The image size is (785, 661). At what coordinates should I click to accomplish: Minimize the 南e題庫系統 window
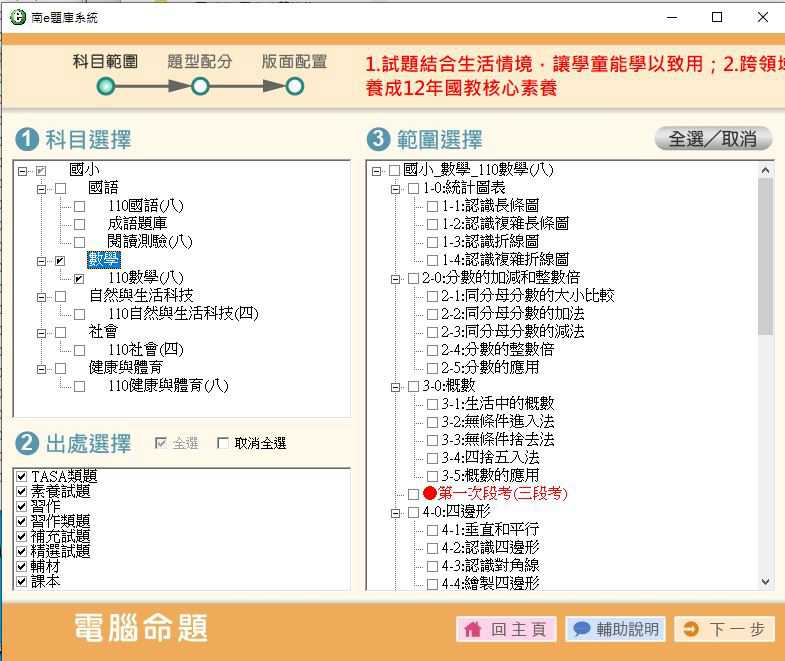coord(672,17)
